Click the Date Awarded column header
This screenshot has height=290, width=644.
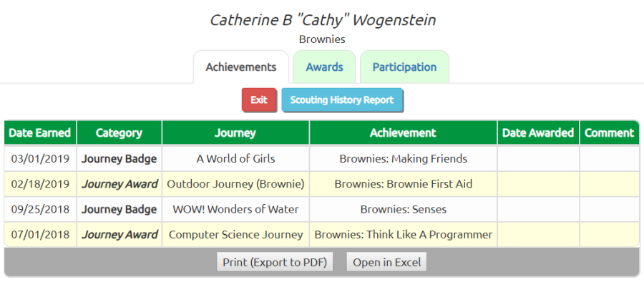(538, 132)
